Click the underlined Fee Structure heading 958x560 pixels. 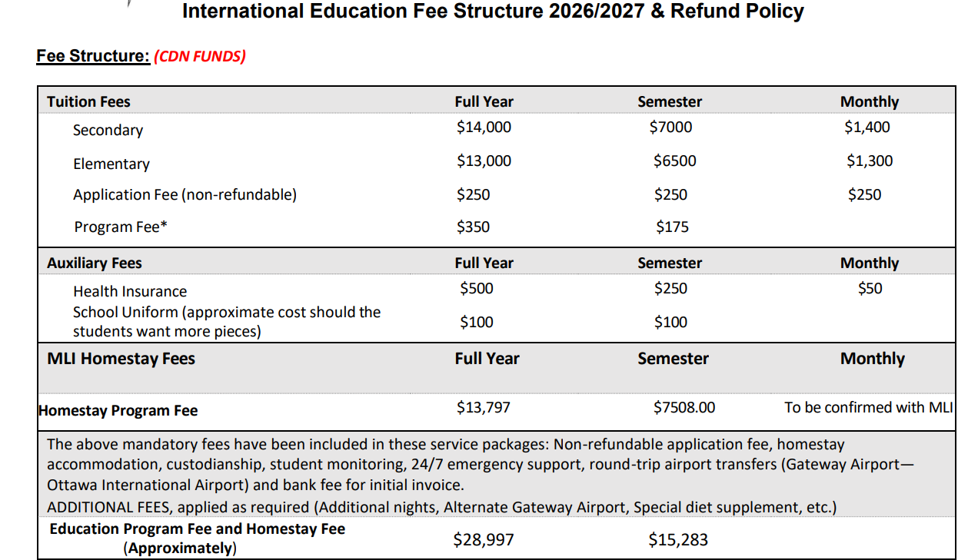point(92,56)
